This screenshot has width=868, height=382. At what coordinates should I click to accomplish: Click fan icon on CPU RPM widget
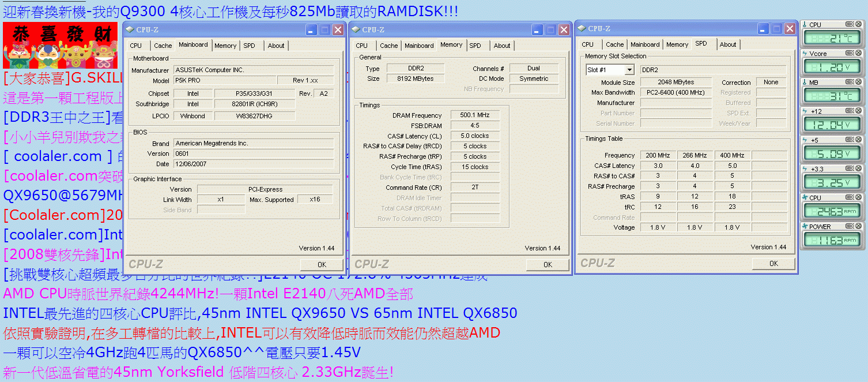[x=805, y=198]
